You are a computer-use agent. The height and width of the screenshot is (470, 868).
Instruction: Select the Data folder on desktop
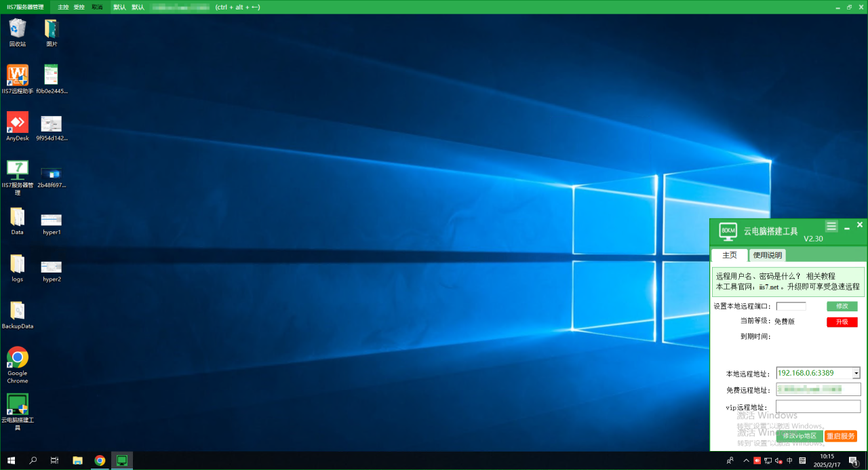(18, 220)
